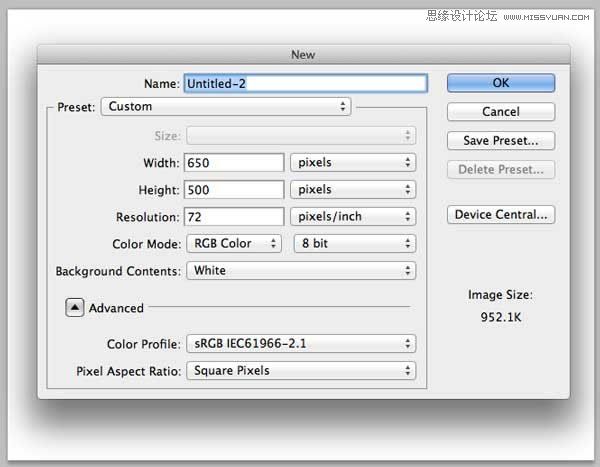The image size is (600, 467).
Task: Click the disabled Size dropdown
Action: pos(300,135)
